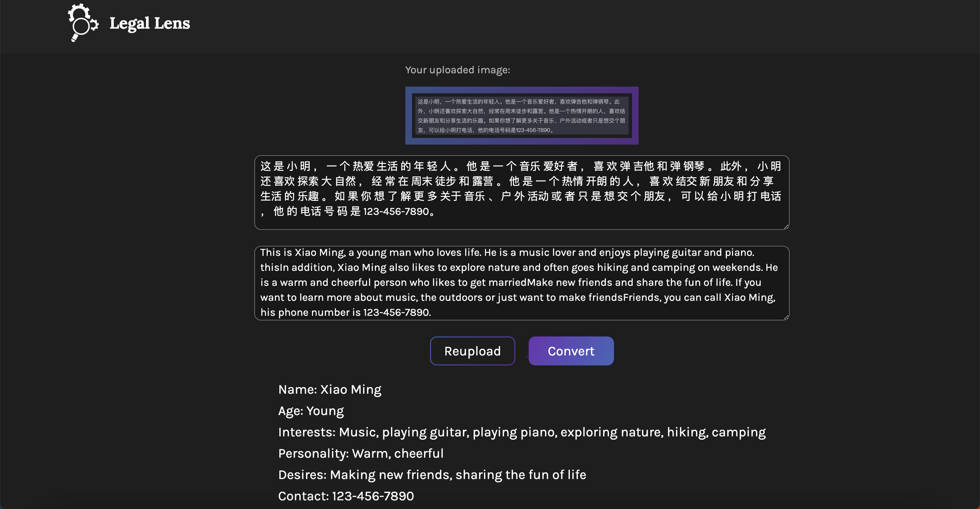Click the 'Personality: Warm, cheerful' line
Image resolution: width=980 pixels, height=509 pixels.
point(361,453)
